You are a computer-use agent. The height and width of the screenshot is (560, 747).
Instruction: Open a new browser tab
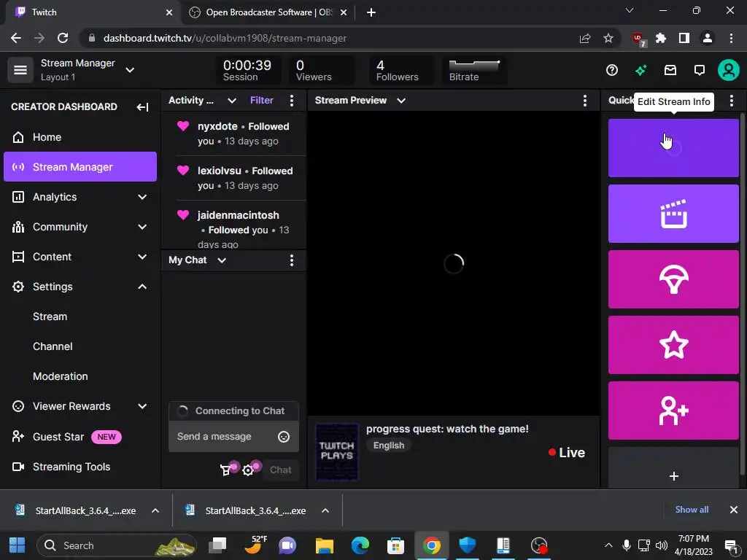pyautogui.click(x=371, y=12)
